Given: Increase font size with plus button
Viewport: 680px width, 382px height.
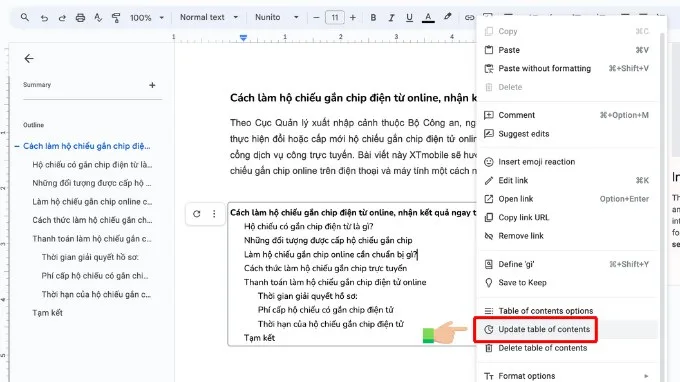Looking at the screenshot, I should point(353,17).
